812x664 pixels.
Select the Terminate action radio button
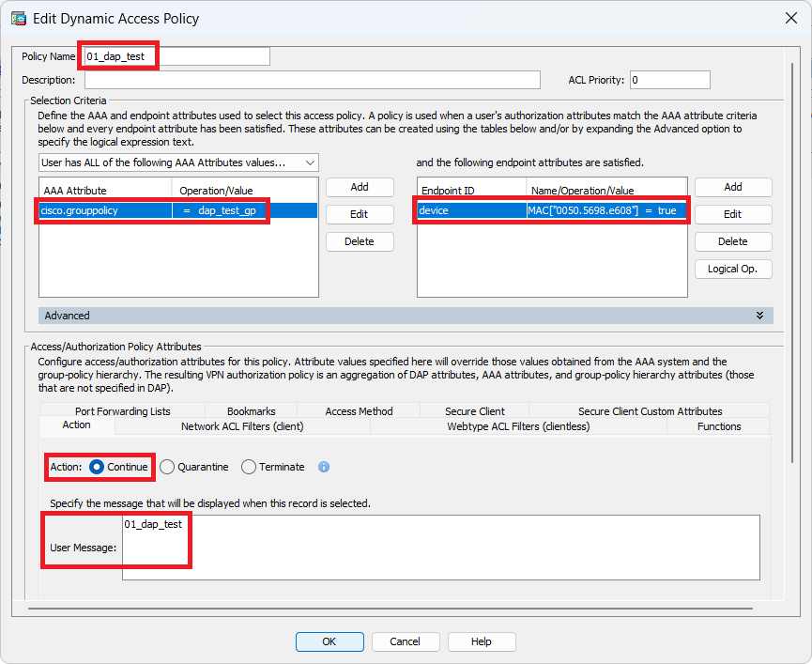[249, 467]
